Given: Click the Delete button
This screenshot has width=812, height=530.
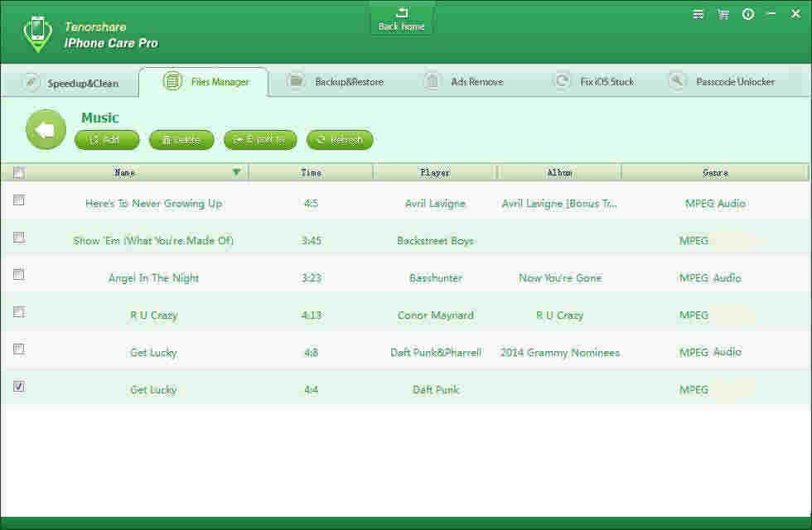Looking at the screenshot, I should 181,140.
